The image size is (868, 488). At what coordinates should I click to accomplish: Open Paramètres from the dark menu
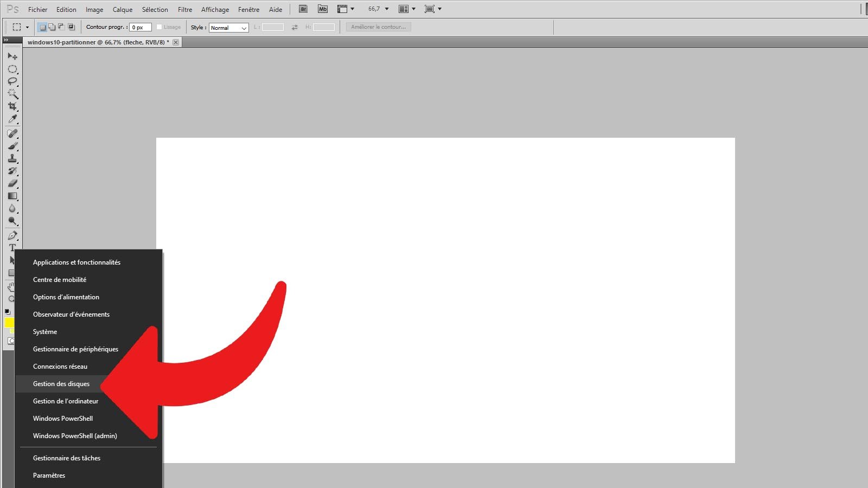(x=49, y=476)
